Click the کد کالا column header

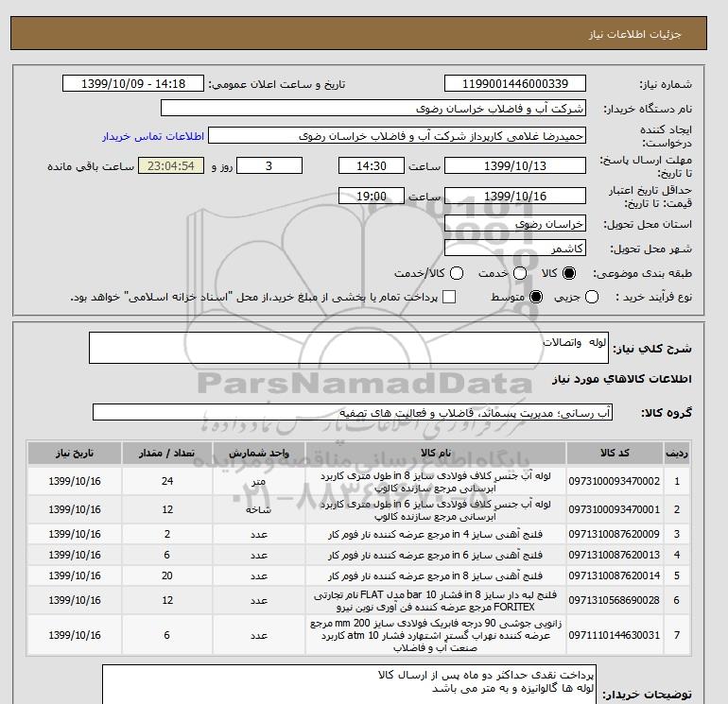tap(615, 453)
